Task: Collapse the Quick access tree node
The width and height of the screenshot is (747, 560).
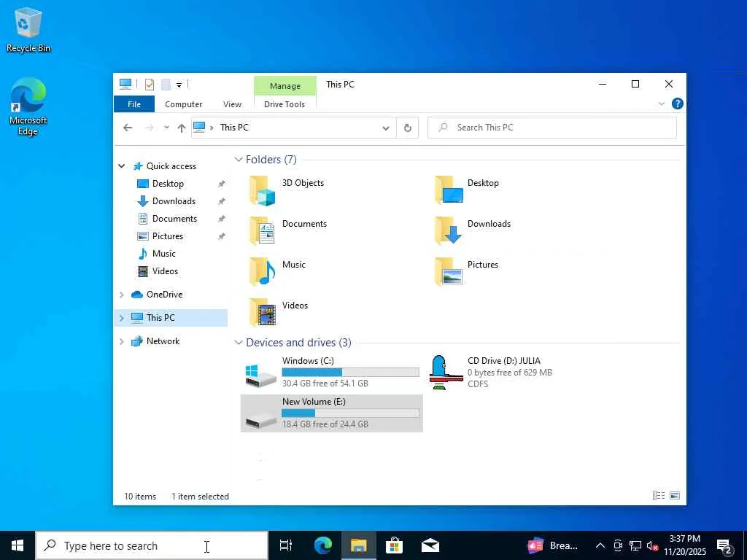Action: point(122,166)
